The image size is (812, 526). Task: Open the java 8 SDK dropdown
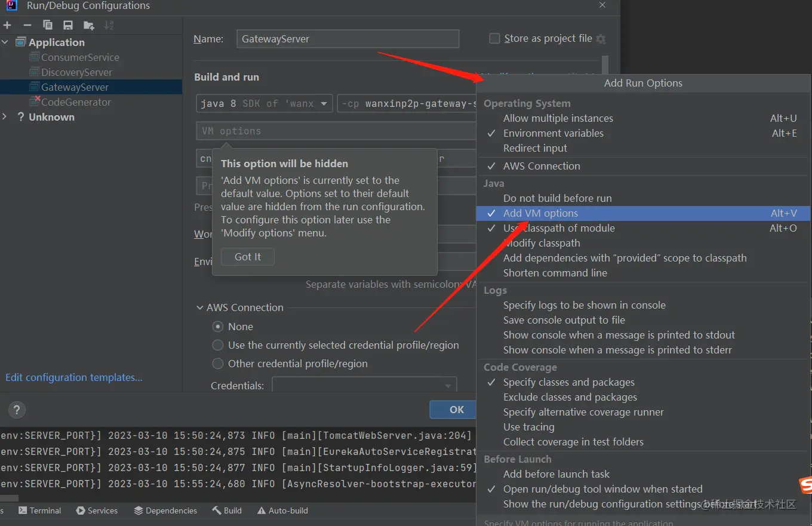pos(264,103)
